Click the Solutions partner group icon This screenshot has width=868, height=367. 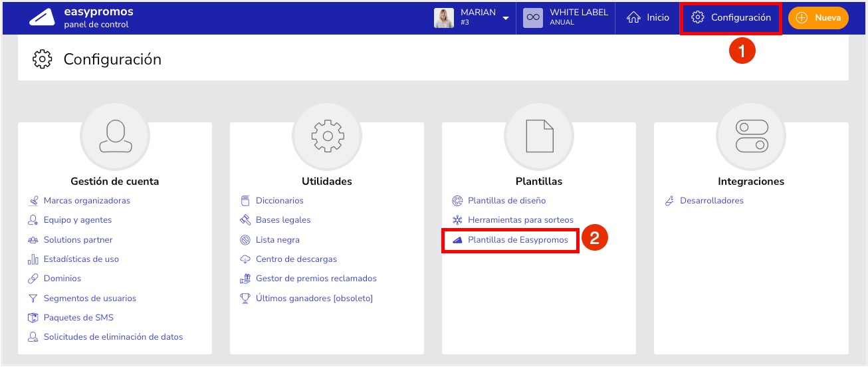click(x=33, y=239)
